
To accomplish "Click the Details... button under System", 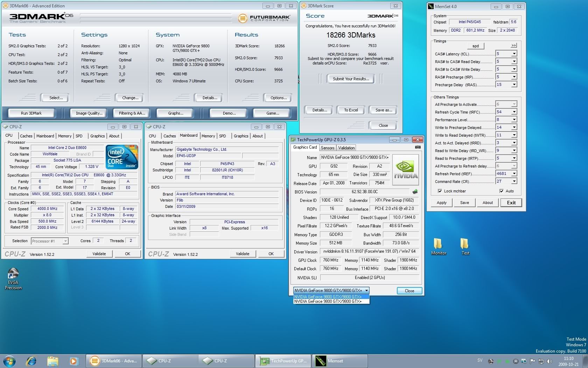I will (x=210, y=98).
